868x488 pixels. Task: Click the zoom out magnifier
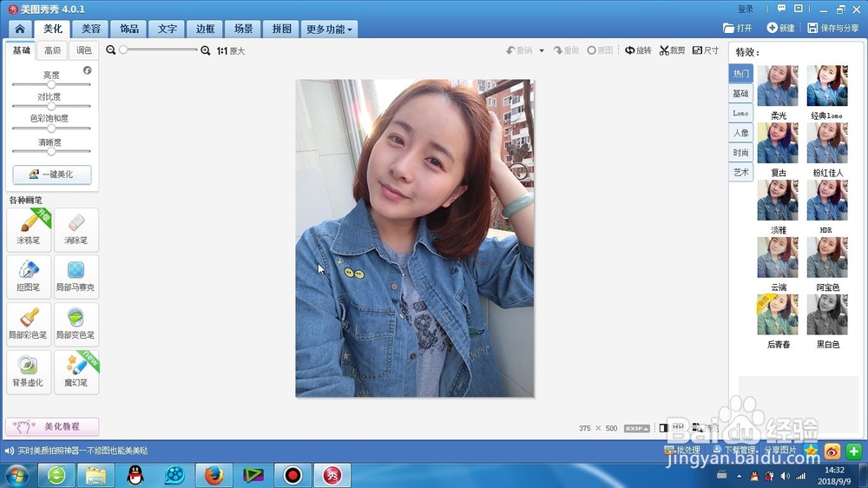tap(111, 50)
